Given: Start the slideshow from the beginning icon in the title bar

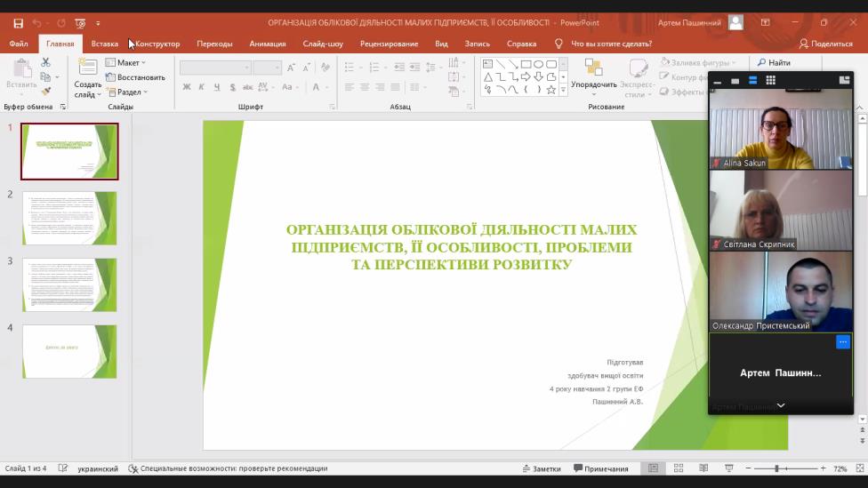Looking at the screenshot, I should 80,23.
